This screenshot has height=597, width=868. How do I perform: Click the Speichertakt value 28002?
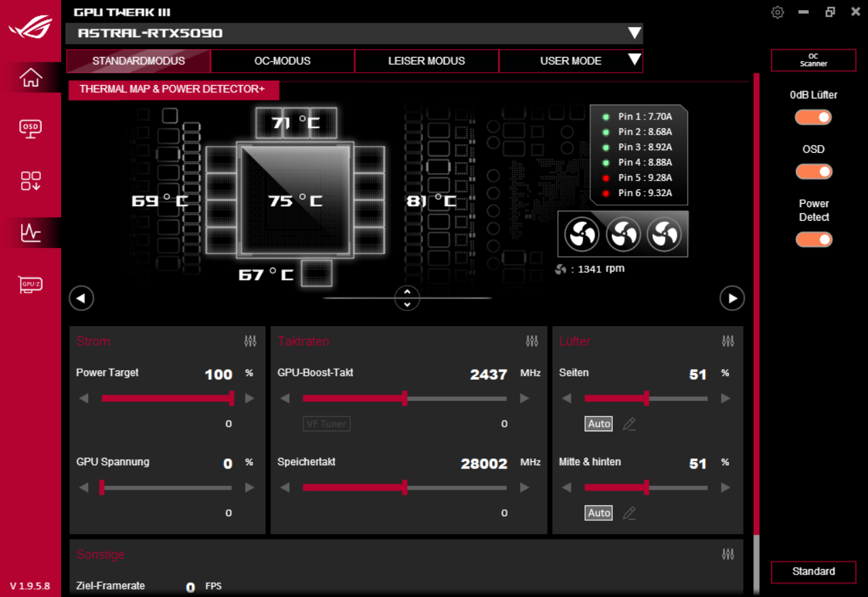[484, 464]
